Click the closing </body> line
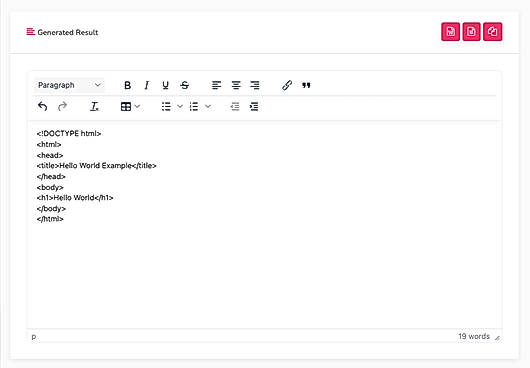 [x=51, y=208]
